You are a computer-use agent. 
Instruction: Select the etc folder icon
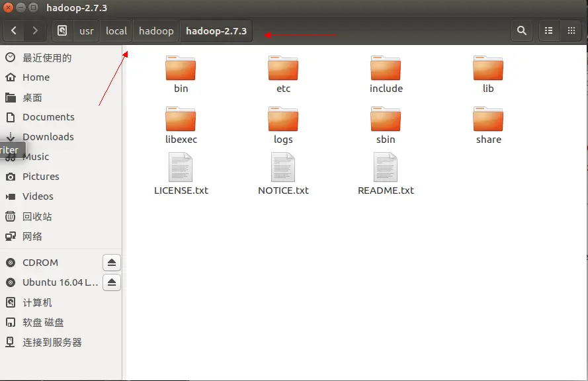point(283,68)
